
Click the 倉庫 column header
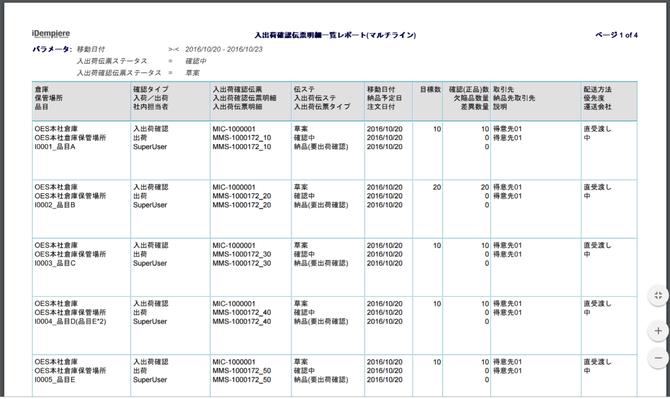[41, 89]
